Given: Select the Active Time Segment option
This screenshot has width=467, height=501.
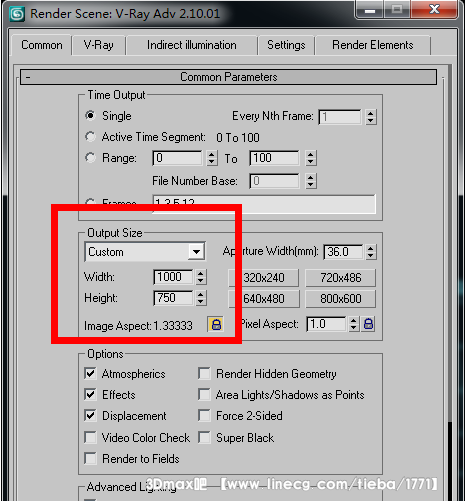Looking at the screenshot, I should [x=90, y=137].
